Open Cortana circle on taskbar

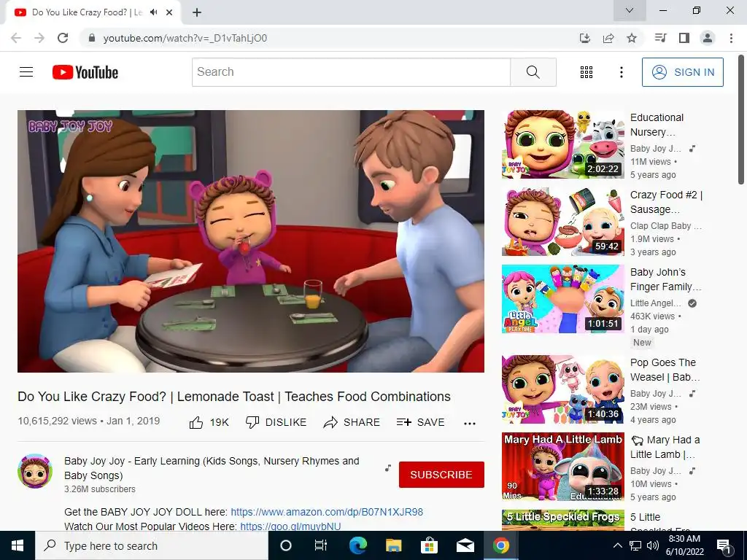click(x=286, y=545)
